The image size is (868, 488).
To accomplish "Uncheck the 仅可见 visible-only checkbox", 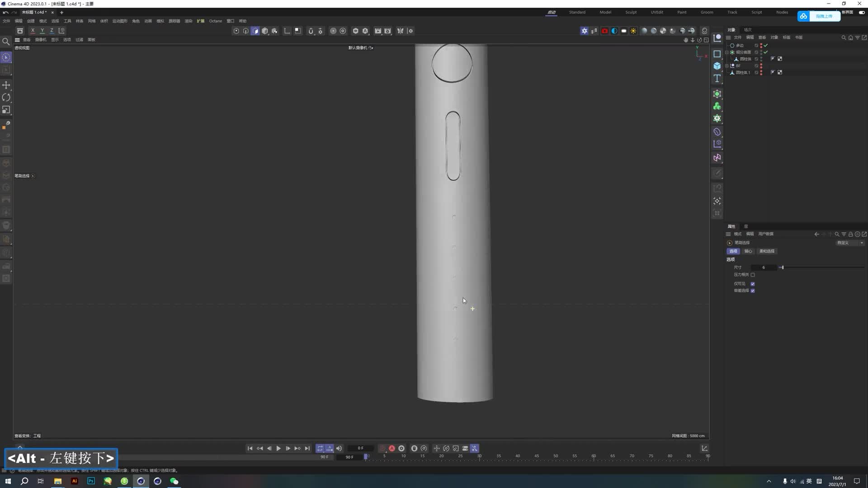I will click(x=753, y=284).
